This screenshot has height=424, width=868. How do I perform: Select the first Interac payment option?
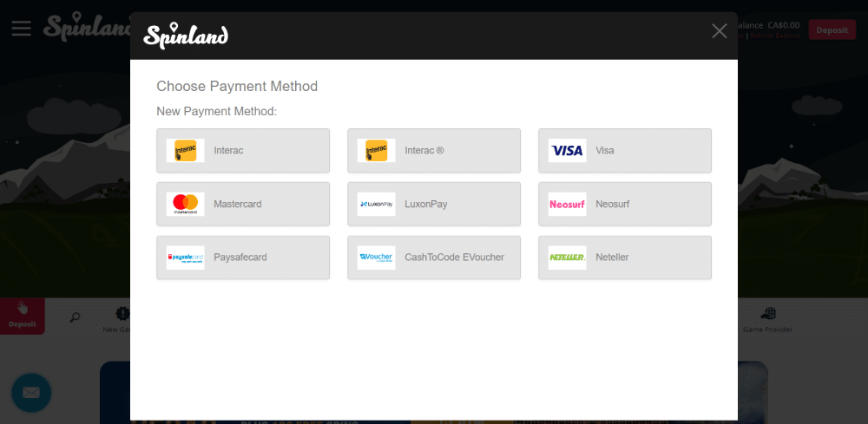click(x=243, y=150)
